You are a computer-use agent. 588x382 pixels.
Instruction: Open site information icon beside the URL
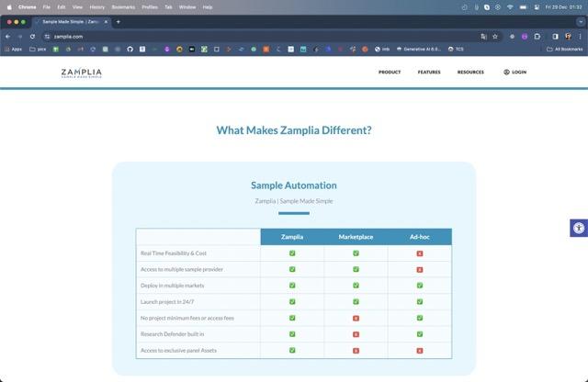point(47,37)
